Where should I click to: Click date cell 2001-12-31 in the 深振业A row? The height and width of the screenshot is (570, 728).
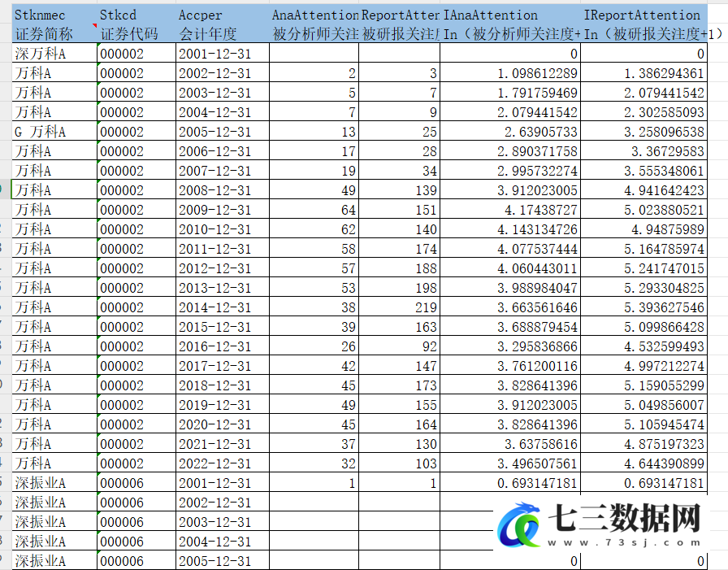point(223,483)
